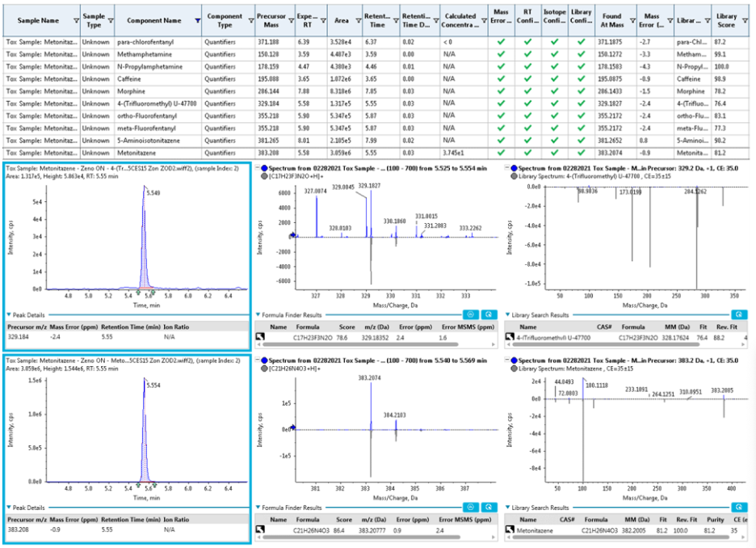Click refresh icon in upper Library Search Results
The height and width of the screenshot is (548, 756).
coord(739,314)
